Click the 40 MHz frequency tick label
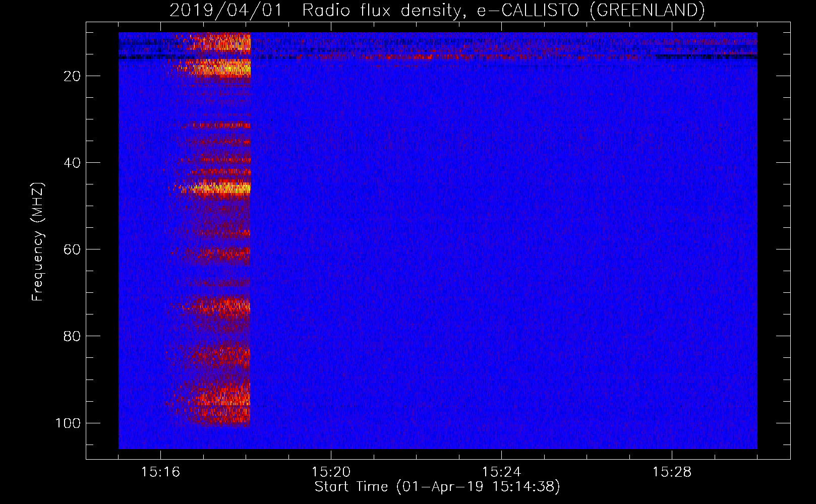The image size is (816, 504). (72, 163)
